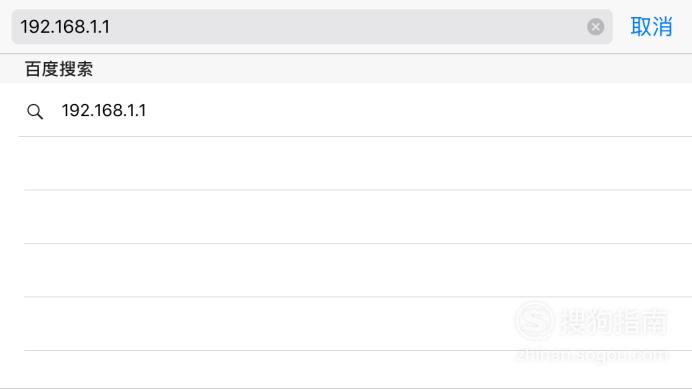This screenshot has height=389, width=692.
Task: Tap the magnifier icon beside the 192.168.1.1 suggestion
Action: click(x=35, y=111)
